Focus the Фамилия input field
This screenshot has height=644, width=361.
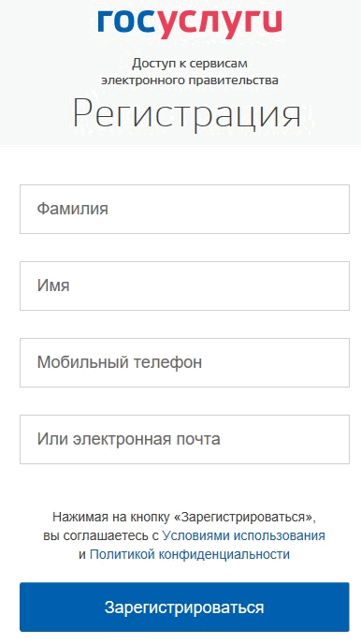point(184,209)
